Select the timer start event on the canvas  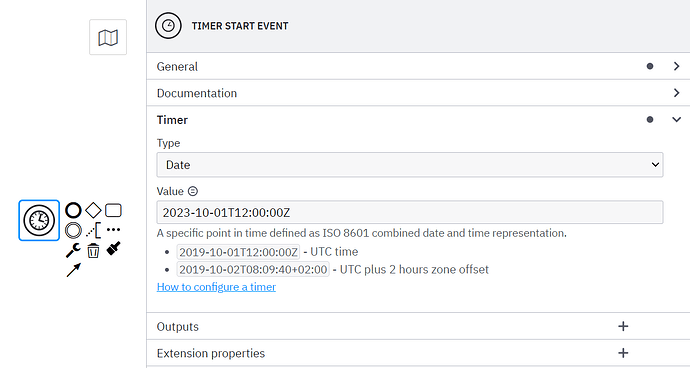coord(39,220)
